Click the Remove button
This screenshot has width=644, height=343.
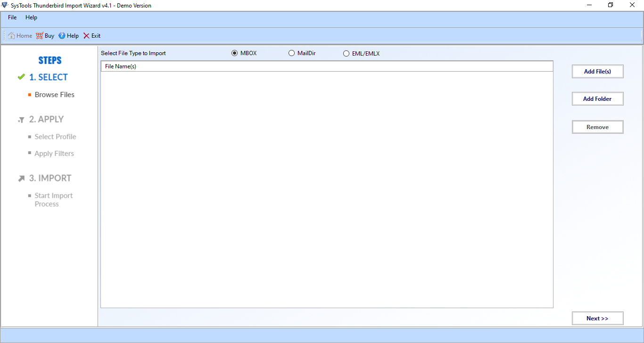pos(597,127)
